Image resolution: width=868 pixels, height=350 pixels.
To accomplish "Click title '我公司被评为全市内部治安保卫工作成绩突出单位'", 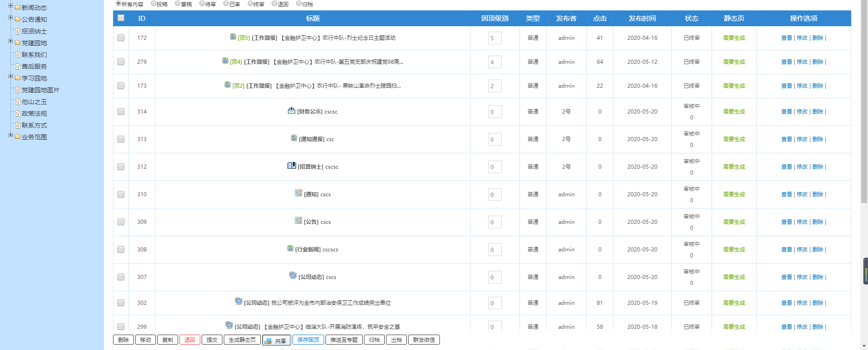I will (x=331, y=303).
